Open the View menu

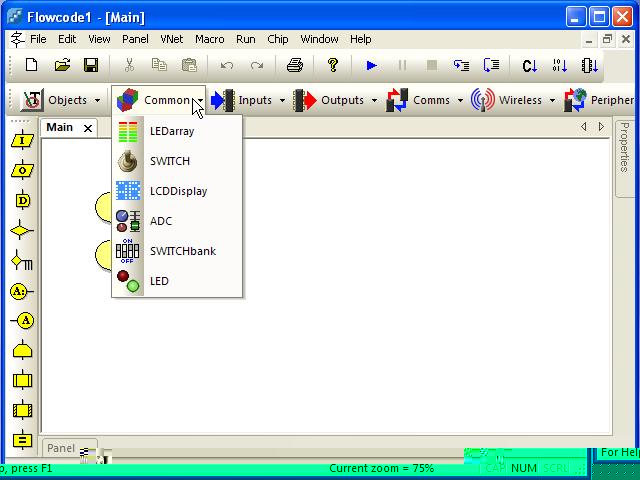pos(99,39)
